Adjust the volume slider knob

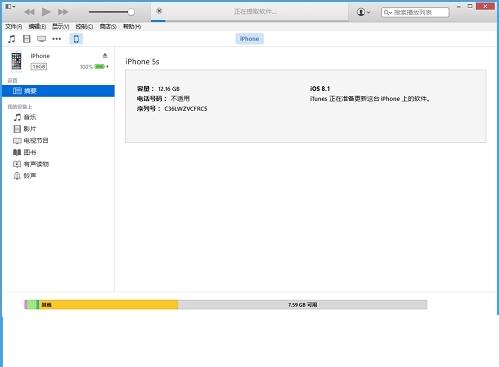click(x=131, y=12)
